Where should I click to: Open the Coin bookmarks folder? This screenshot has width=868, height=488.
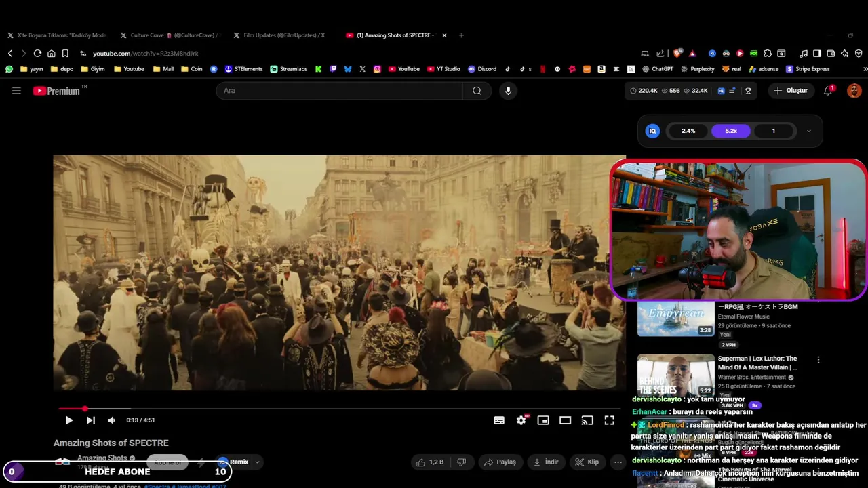pyautogui.click(x=192, y=69)
